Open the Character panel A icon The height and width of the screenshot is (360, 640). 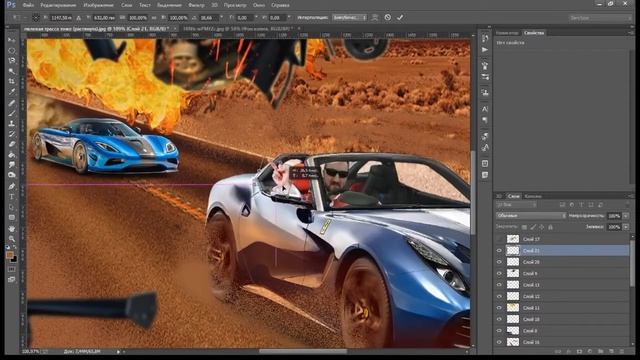click(x=485, y=109)
